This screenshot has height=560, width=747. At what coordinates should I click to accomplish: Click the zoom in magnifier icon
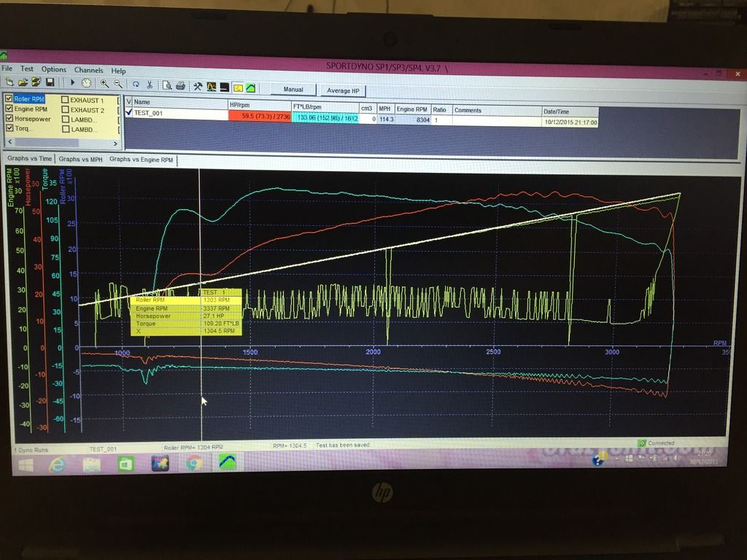click(104, 84)
